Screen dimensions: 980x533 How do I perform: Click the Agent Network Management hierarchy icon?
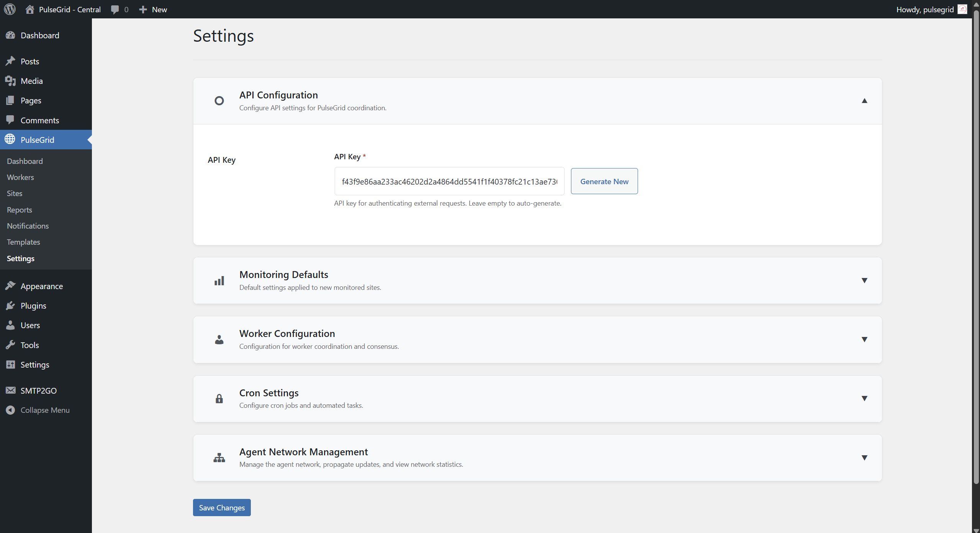[219, 458]
